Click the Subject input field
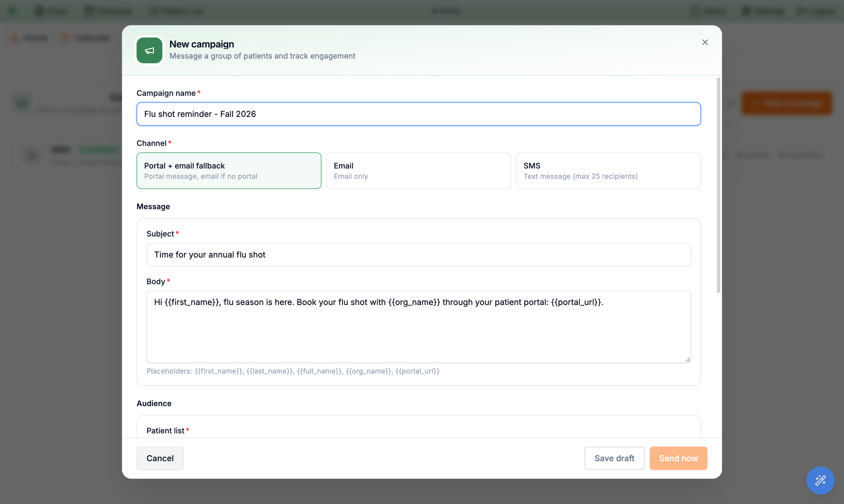The height and width of the screenshot is (504, 844). 418,255
